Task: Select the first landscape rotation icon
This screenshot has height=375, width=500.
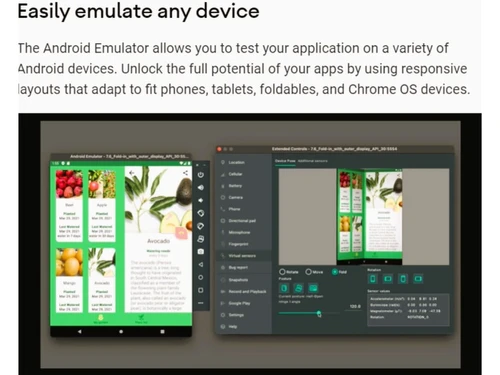Action: 388,279
